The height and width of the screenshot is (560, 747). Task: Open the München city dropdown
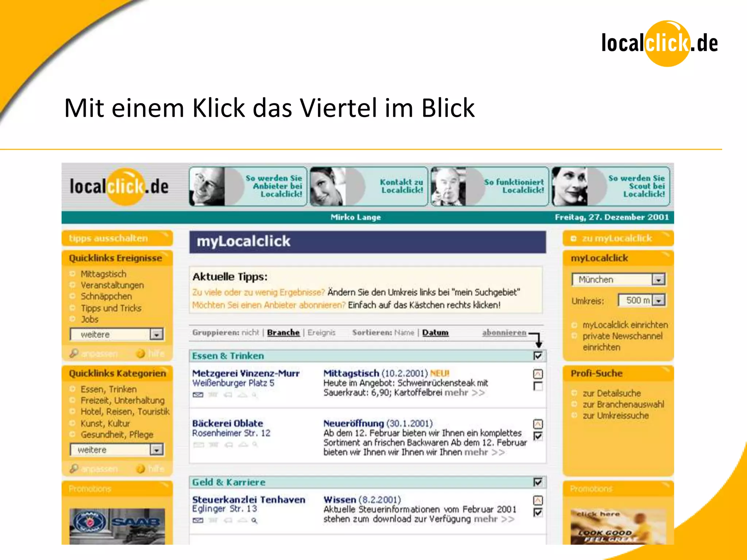click(619, 280)
